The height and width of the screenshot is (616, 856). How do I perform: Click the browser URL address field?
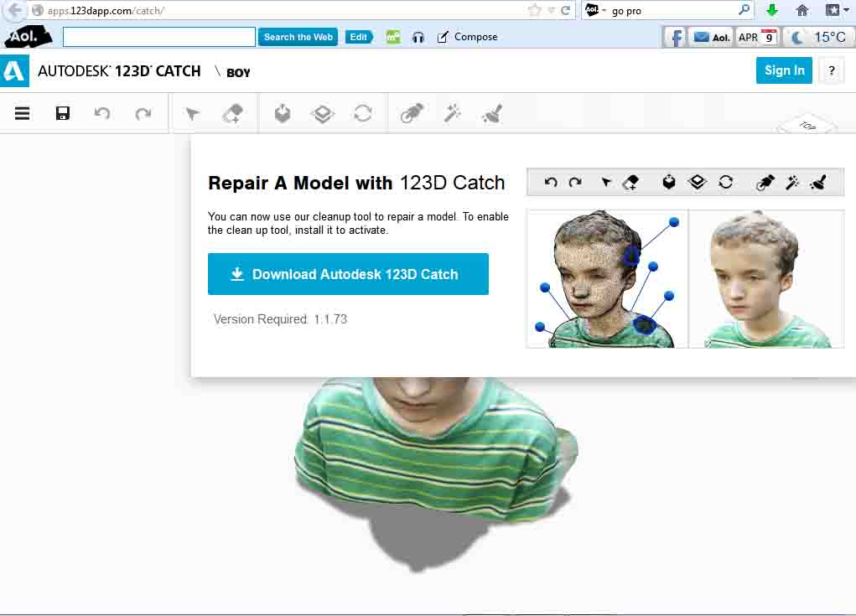click(278, 10)
